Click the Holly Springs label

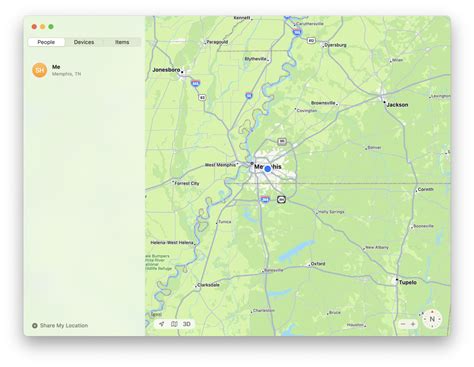tap(331, 211)
